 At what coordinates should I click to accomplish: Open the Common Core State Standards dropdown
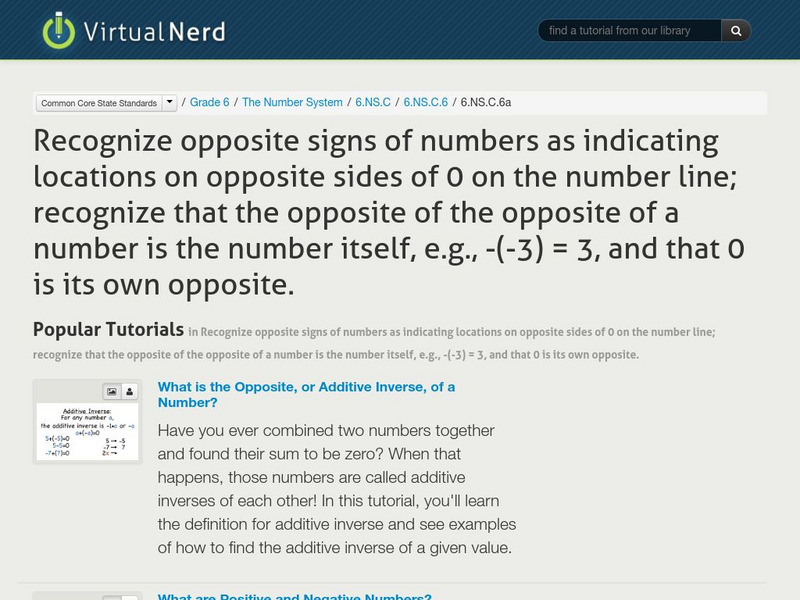pyautogui.click(x=97, y=103)
